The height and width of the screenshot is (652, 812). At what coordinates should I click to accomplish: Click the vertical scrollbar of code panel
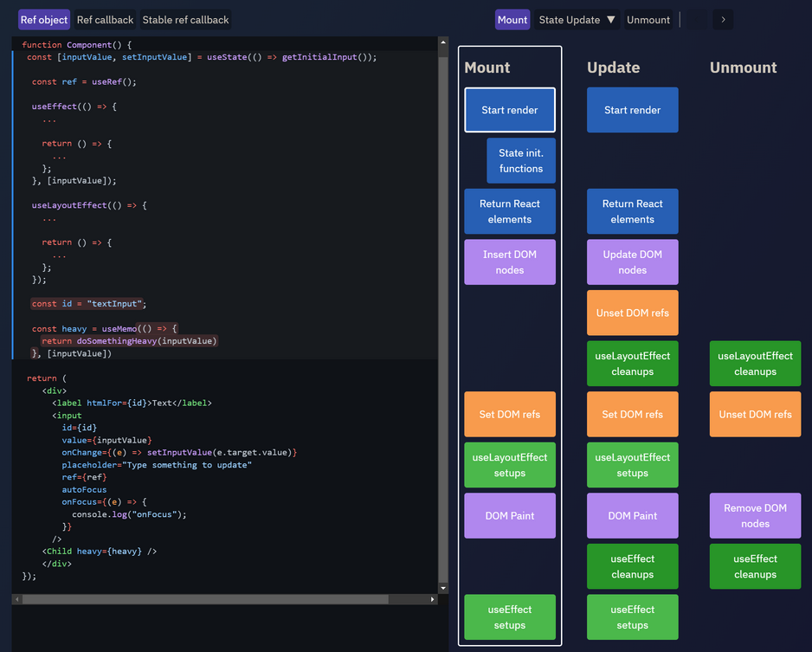[443, 312]
